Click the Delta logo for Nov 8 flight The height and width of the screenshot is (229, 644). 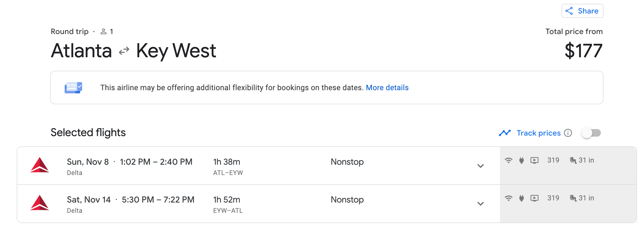coord(40,165)
